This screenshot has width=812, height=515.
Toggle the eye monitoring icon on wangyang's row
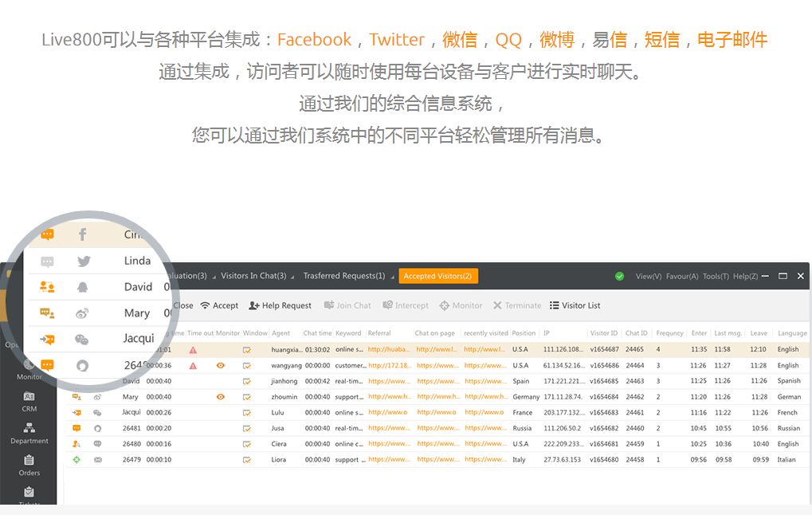220,365
